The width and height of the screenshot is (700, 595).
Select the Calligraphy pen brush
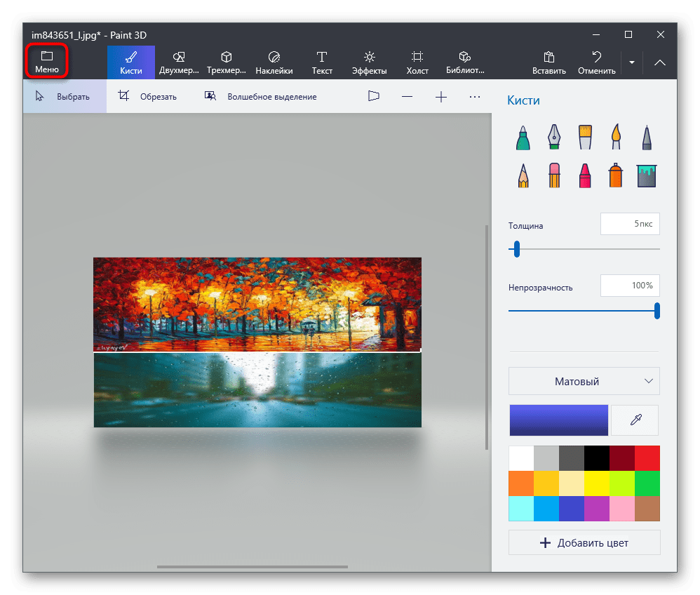pos(554,138)
